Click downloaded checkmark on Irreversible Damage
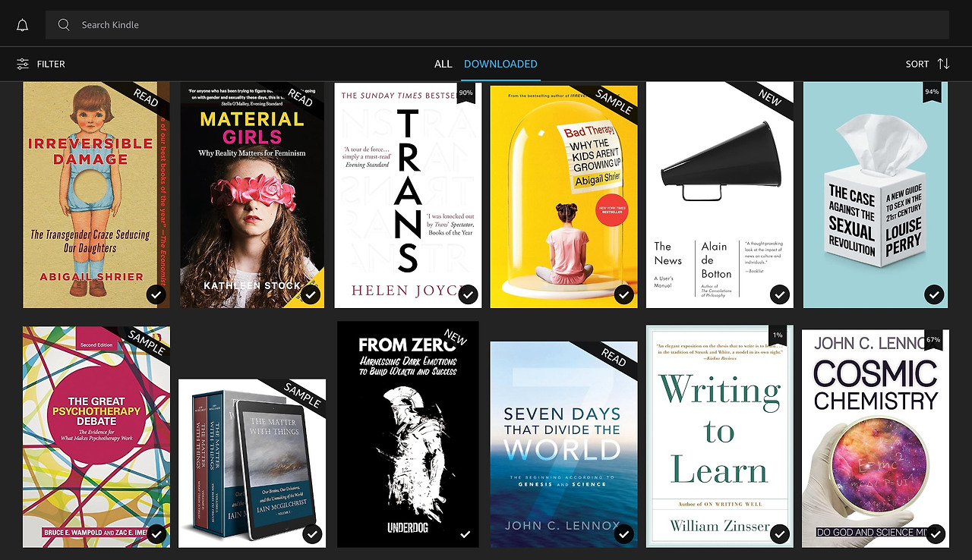Viewport: 972px width, 560px height. (156, 294)
